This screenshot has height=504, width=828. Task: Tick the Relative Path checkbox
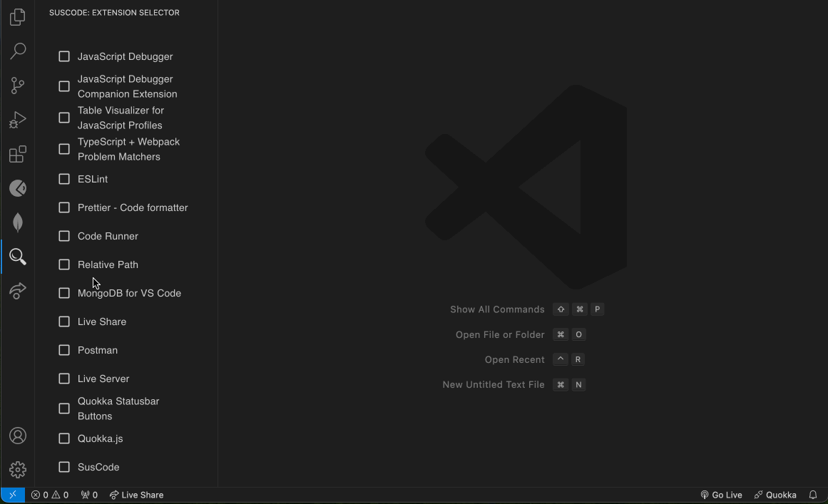tap(64, 264)
